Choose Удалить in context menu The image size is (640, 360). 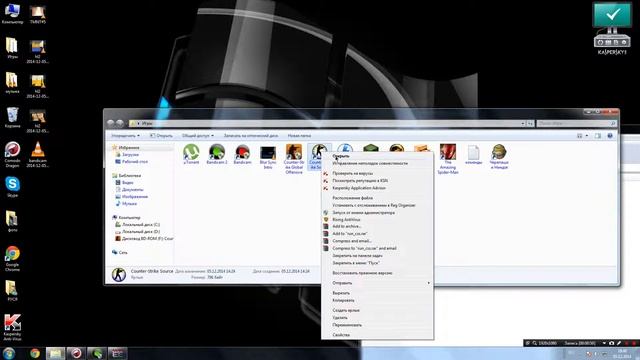pyautogui.click(x=378, y=318)
